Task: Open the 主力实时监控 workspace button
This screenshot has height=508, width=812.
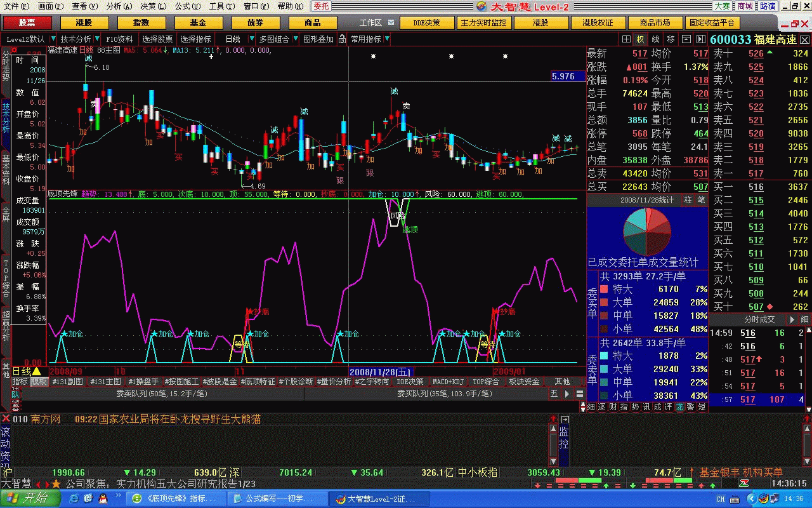Action: pos(484,22)
